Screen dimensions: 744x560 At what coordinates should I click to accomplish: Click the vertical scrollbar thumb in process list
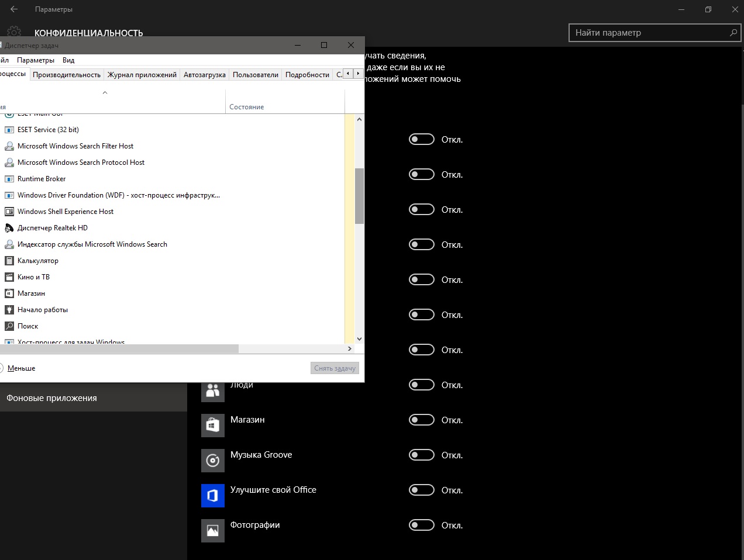pyautogui.click(x=359, y=196)
